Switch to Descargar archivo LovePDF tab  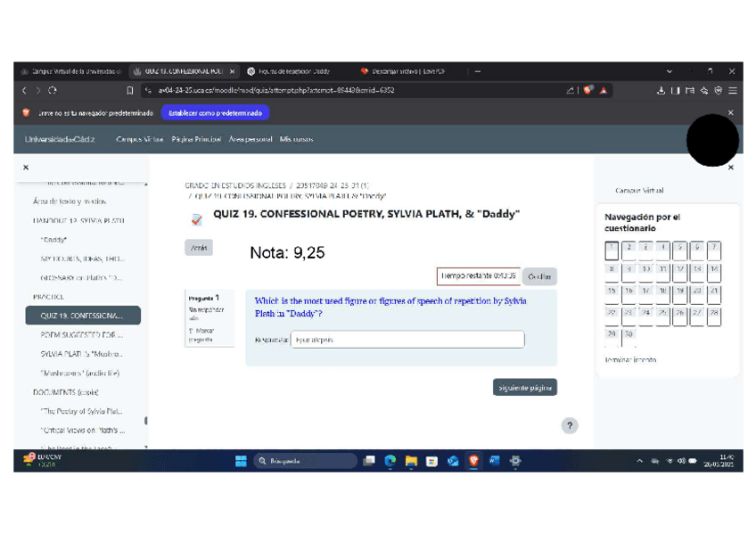point(407,71)
